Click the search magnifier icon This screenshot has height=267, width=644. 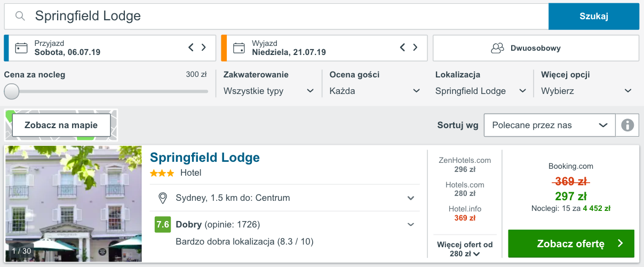pos(20,16)
